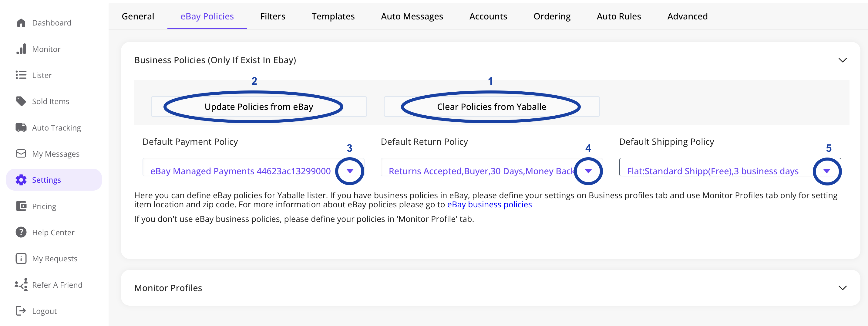Go to Sold Items
The width and height of the screenshot is (868, 326).
tap(51, 101)
